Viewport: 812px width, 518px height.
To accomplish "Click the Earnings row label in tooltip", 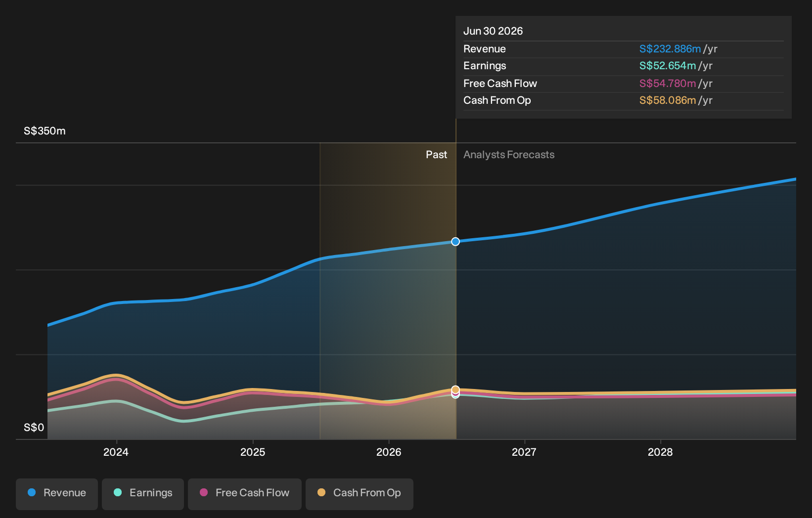I will coord(485,66).
